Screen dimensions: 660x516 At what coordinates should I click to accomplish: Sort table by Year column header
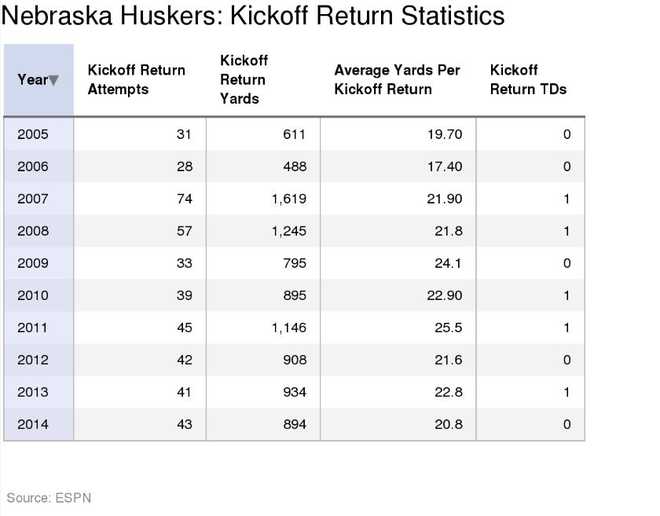point(32,80)
